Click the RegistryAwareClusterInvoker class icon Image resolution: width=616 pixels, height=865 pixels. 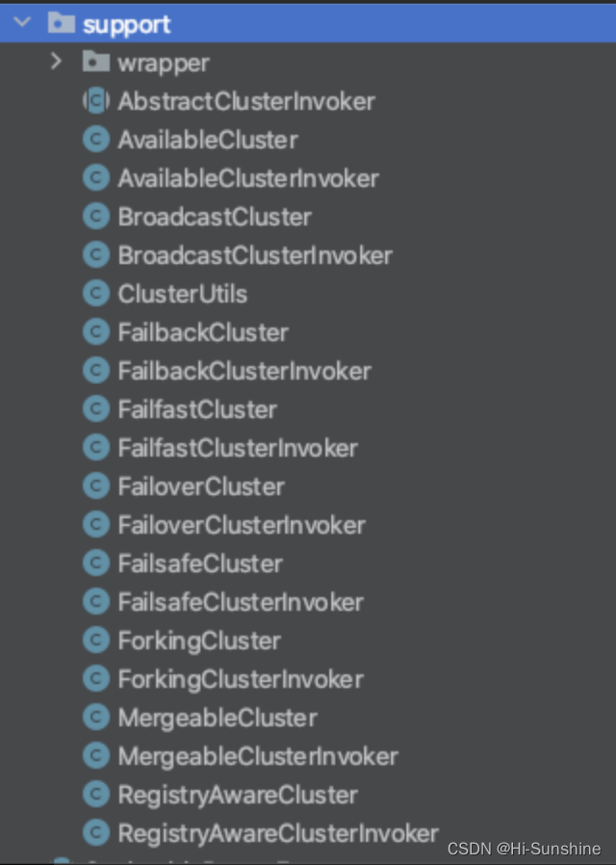click(x=96, y=833)
